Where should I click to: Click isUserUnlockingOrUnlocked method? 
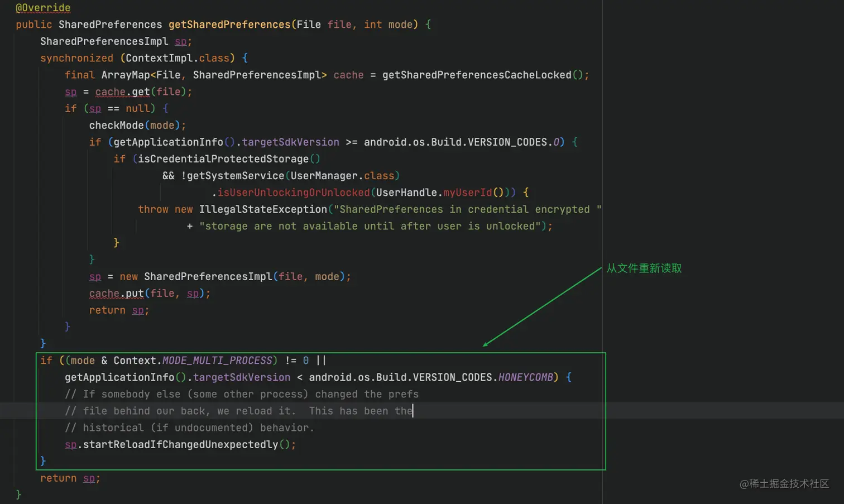point(294,192)
